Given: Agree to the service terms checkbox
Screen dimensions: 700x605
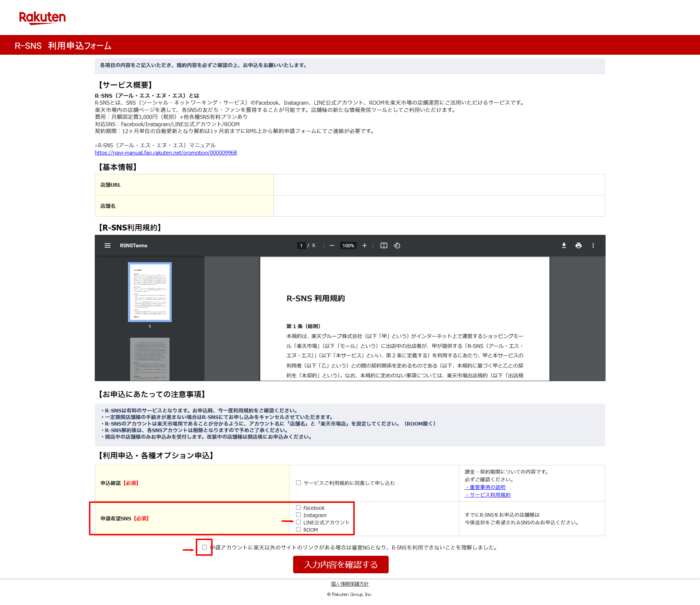Looking at the screenshot, I should click(x=298, y=482).
